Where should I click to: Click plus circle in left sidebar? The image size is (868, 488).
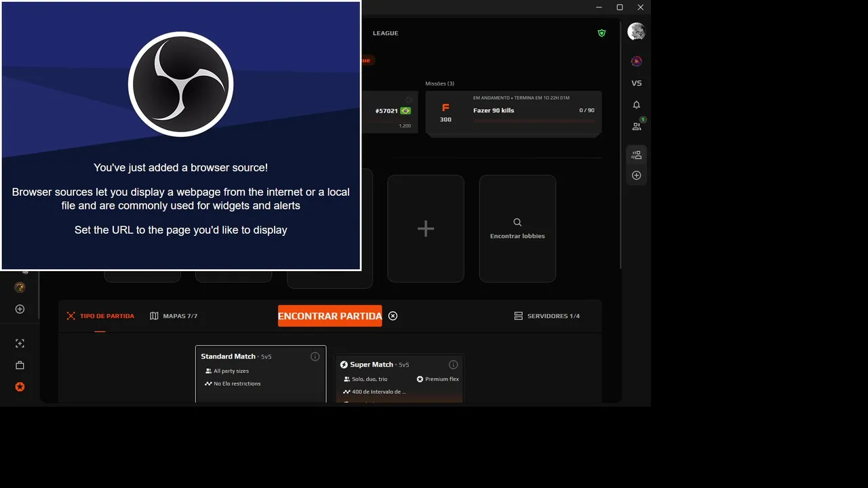point(20,309)
